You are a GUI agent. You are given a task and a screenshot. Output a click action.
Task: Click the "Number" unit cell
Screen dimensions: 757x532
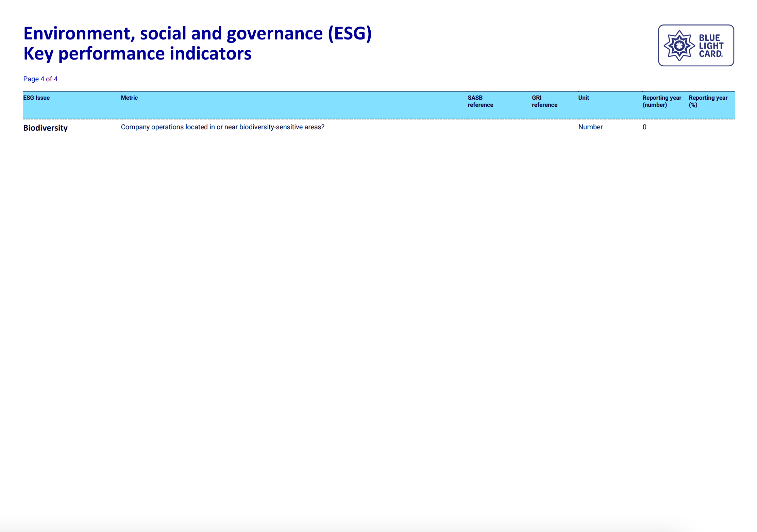590,127
